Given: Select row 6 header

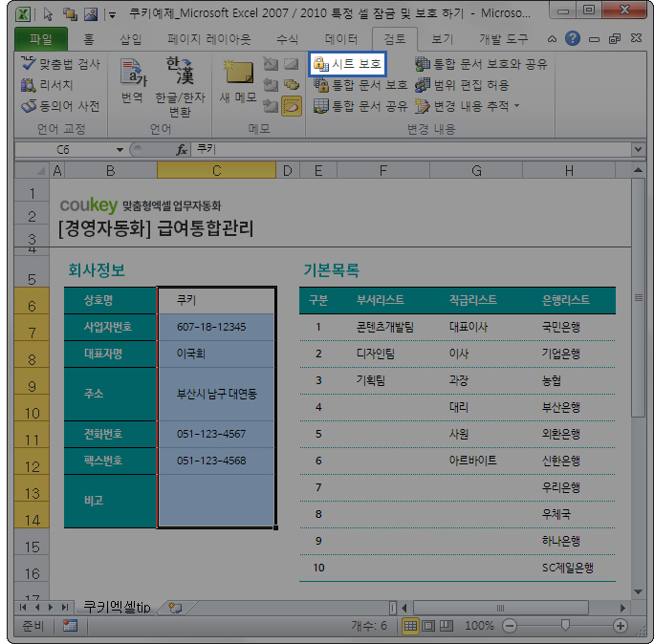Looking at the screenshot, I should tap(32, 303).
